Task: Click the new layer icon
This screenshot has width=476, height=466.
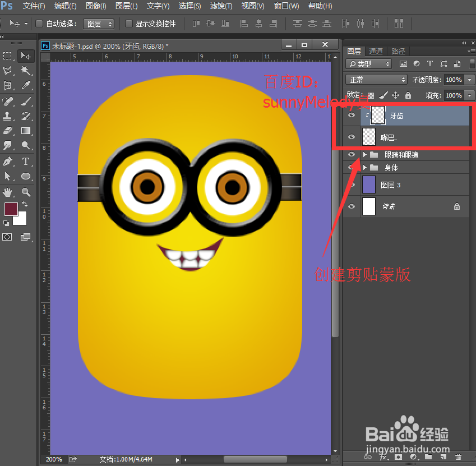Action: pos(443,457)
